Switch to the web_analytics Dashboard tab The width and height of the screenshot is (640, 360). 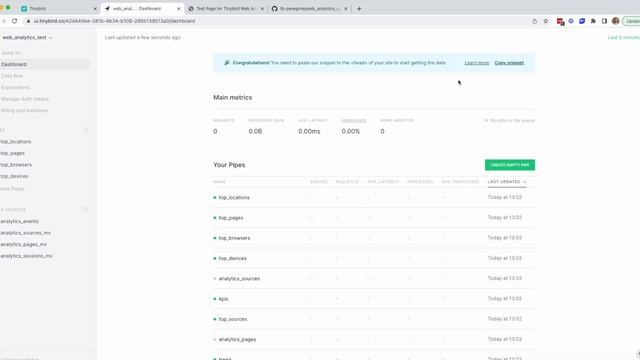142,9
